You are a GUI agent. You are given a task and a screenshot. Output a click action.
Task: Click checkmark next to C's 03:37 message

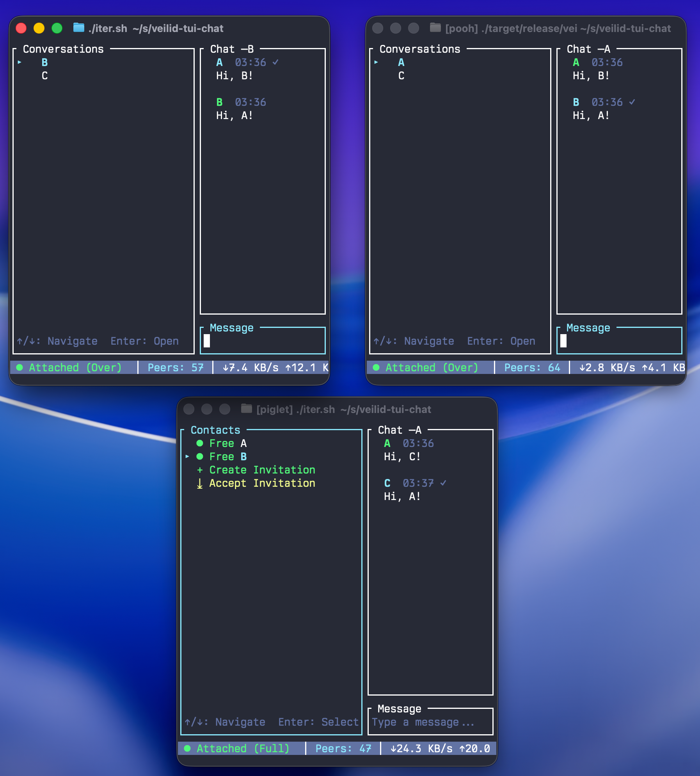pos(443,483)
